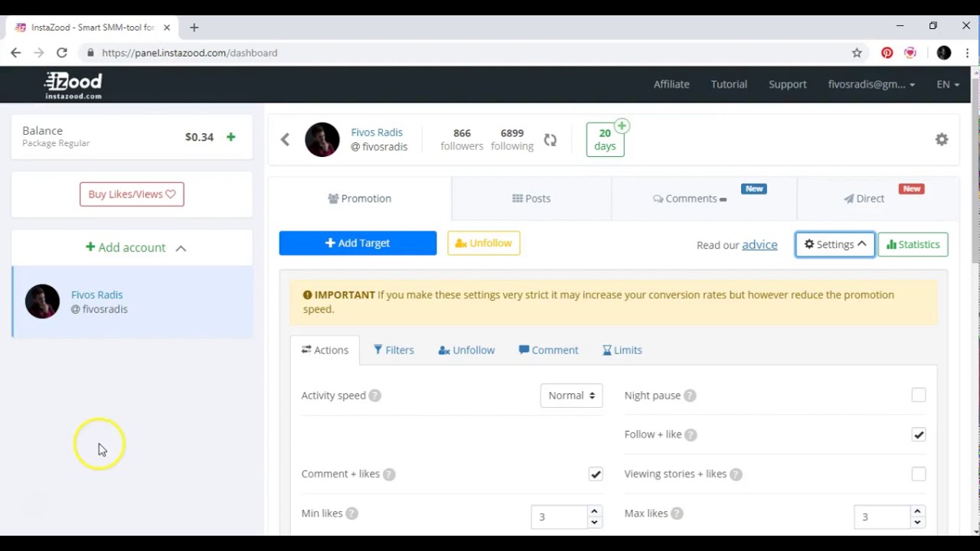980x551 pixels.
Task: Click the yellow Unfollow button
Action: coord(484,243)
